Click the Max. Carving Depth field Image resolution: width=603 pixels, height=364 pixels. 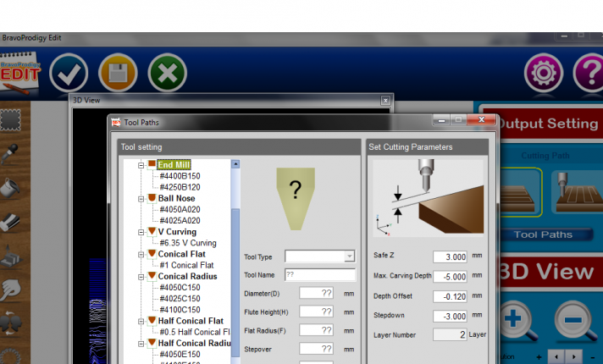pyautogui.click(x=450, y=277)
